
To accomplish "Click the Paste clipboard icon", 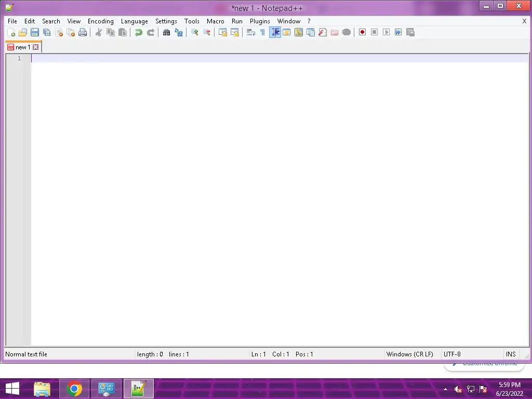I will pos(123,32).
